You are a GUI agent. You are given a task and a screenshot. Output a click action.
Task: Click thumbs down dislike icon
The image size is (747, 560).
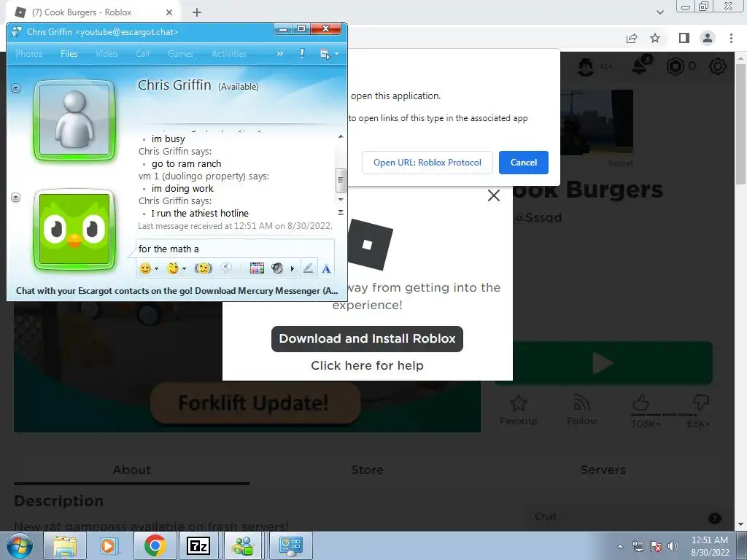701,402
